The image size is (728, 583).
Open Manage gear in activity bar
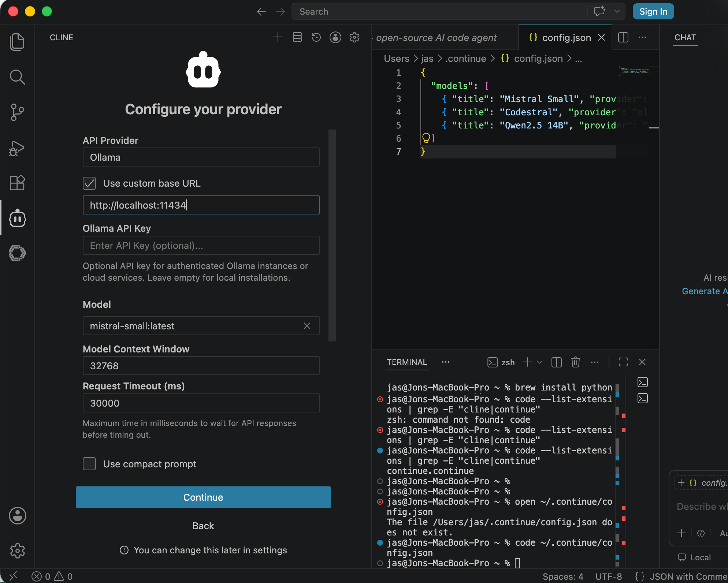[17, 550]
